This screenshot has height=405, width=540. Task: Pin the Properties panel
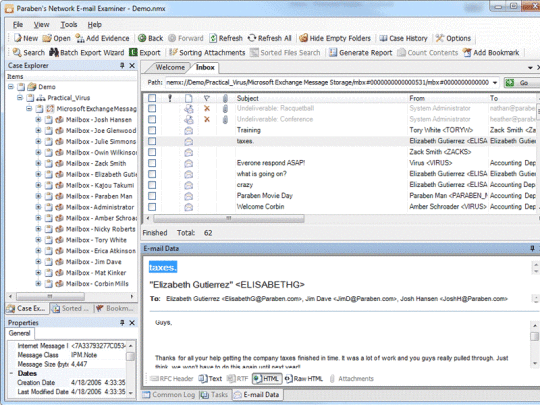122,323
